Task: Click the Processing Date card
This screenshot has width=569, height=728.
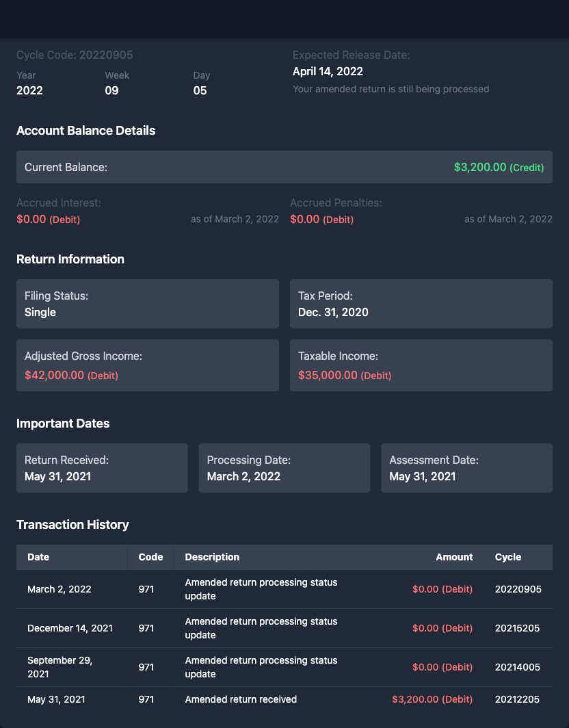Action: [284, 468]
